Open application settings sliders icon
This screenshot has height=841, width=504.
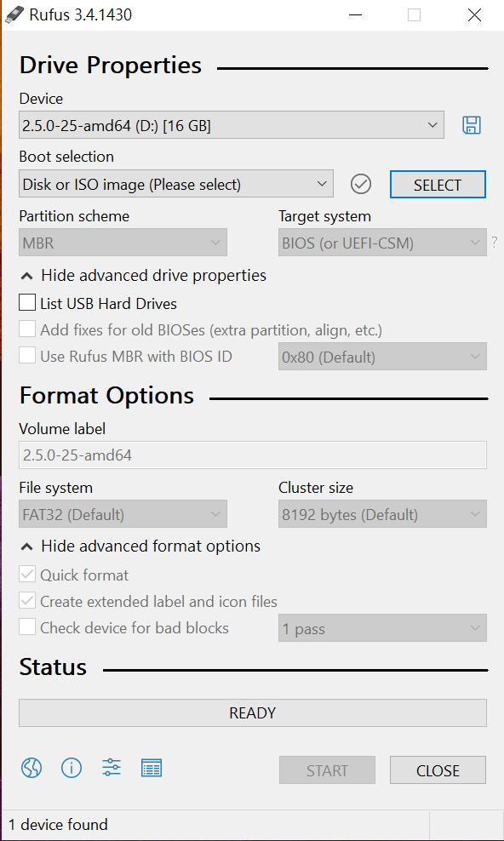click(112, 768)
